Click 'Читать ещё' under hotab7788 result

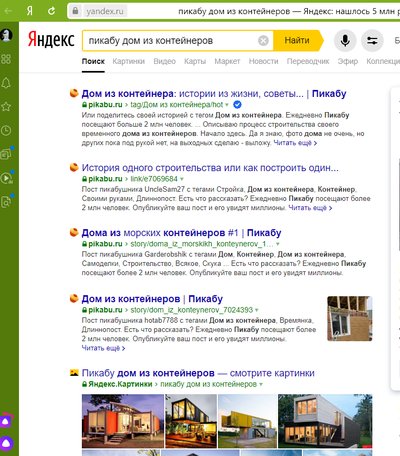103,348
